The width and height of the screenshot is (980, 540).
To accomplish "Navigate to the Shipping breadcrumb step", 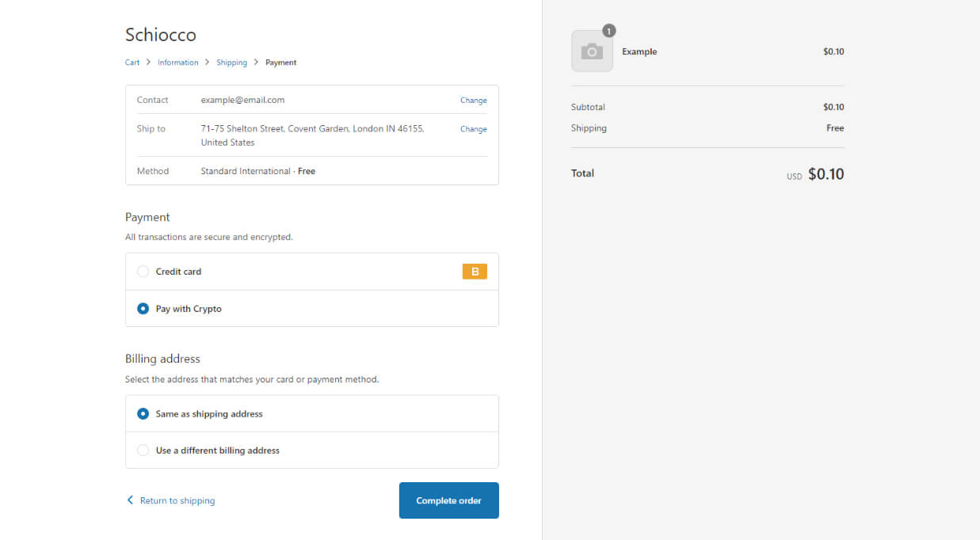I will tap(231, 63).
